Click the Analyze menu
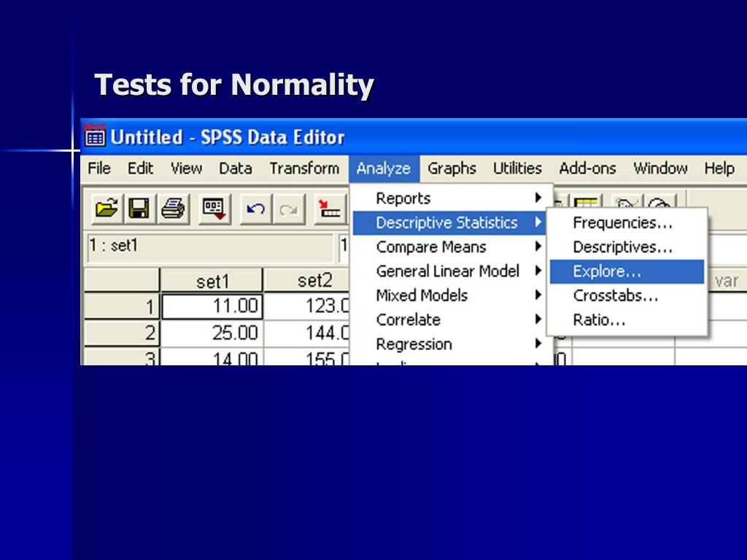This screenshot has height=560, width=747. (x=384, y=168)
